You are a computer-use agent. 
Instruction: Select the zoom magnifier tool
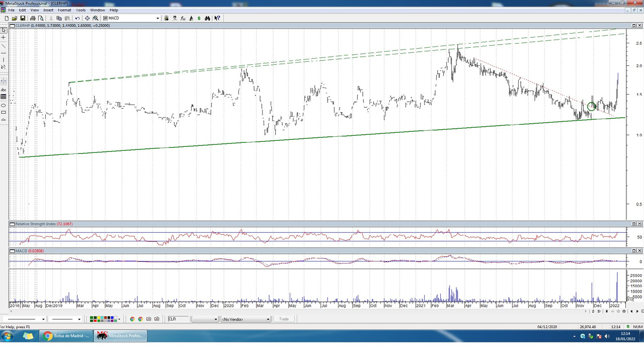(95, 18)
